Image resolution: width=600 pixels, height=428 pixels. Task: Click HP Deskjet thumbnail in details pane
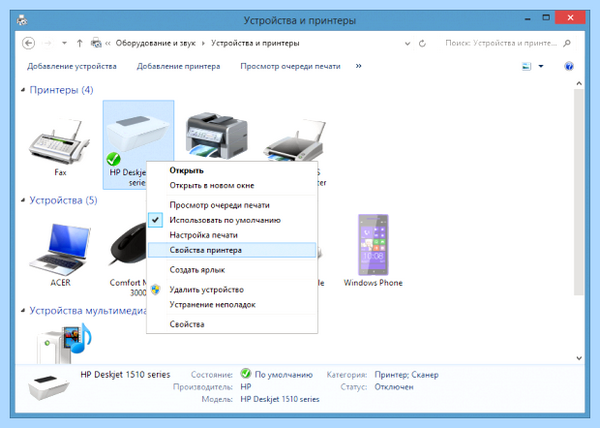tap(49, 387)
